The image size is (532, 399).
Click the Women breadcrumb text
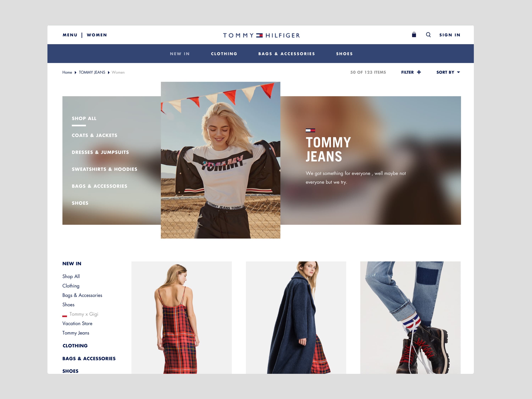(118, 72)
